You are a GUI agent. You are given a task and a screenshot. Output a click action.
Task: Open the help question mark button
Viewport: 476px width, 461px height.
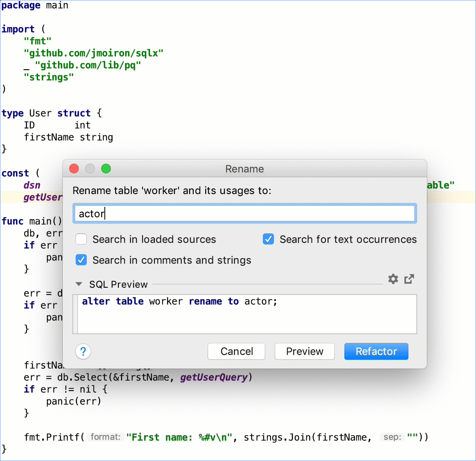coord(83,351)
